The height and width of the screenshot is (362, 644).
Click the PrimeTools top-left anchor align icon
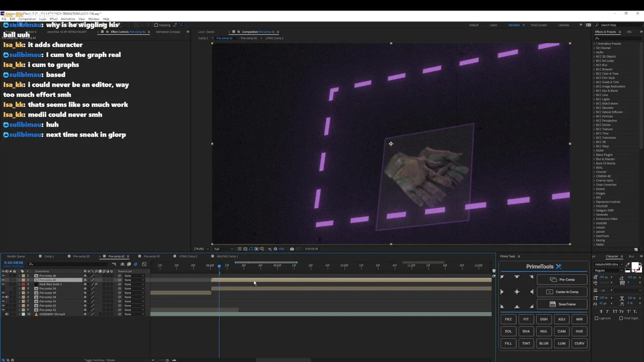pyautogui.click(x=502, y=277)
